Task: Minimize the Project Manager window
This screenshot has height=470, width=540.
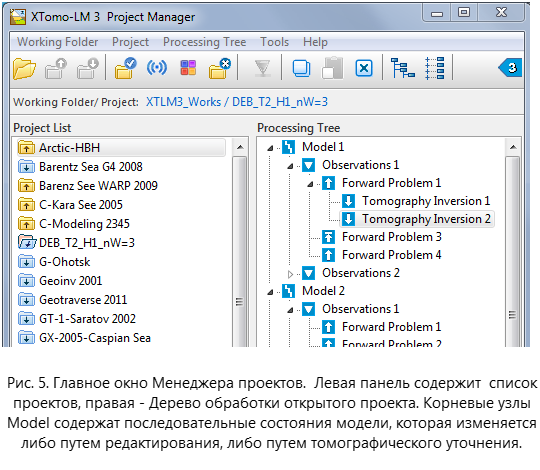Action: (437, 13)
